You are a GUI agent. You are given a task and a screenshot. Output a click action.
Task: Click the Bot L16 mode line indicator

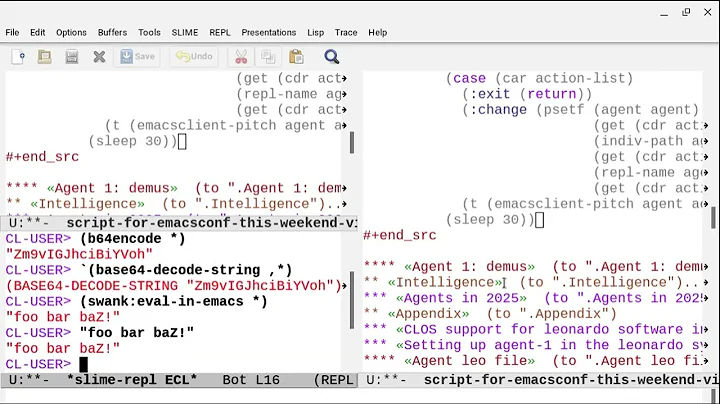point(251,380)
